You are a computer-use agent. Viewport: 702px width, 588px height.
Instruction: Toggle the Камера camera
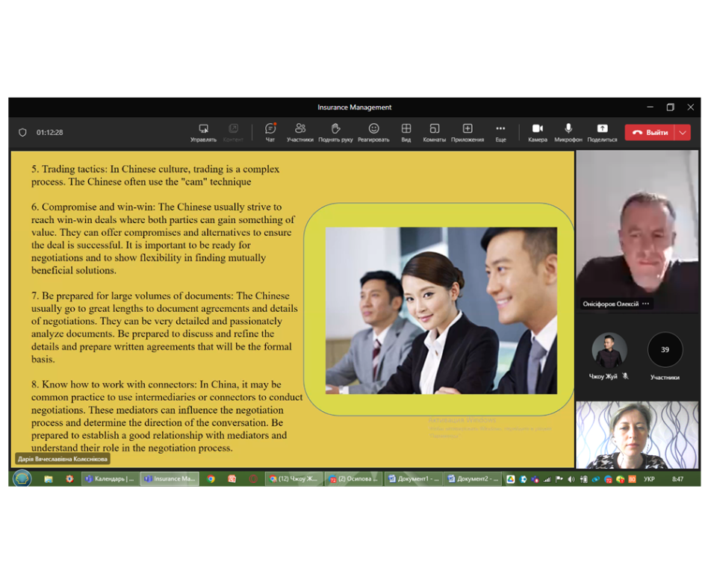coord(538,133)
